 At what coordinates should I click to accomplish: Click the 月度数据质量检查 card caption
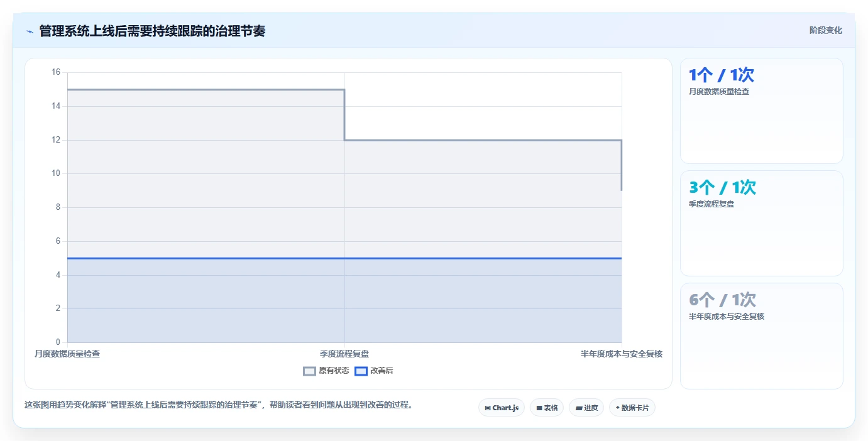point(719,92)
